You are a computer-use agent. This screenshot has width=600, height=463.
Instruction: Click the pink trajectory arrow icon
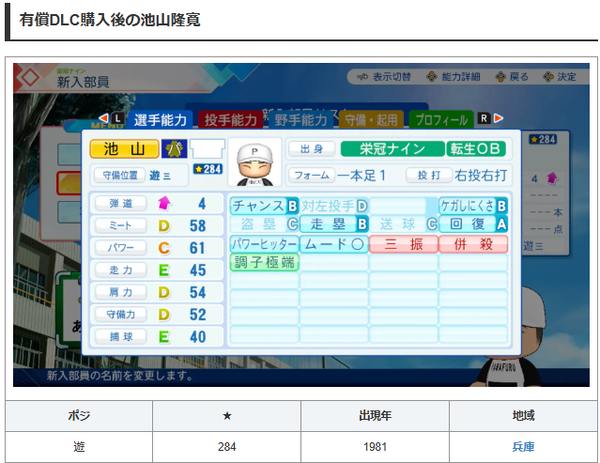click(x=164, y=203)
